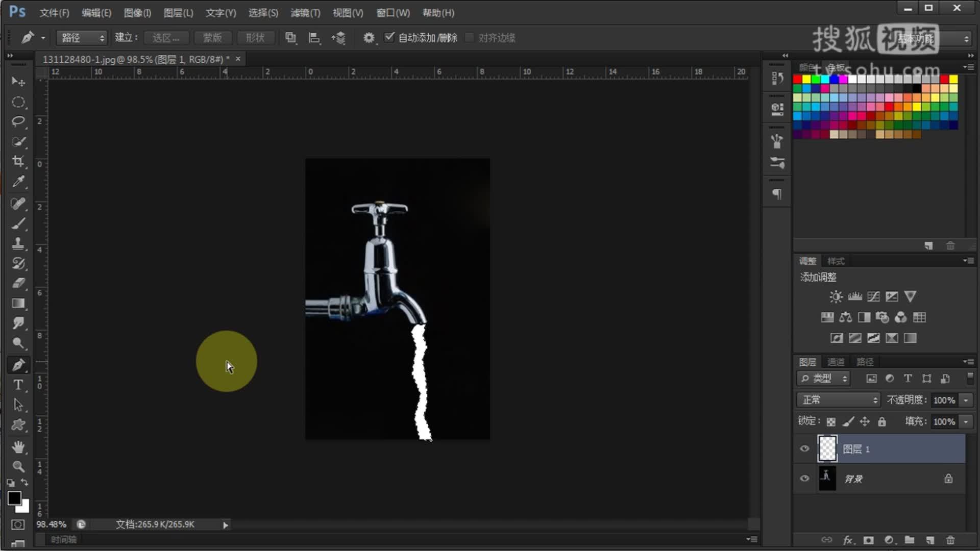The image size is (980, 551).
Task: Select the Crop tool
Action: point(18,162)
